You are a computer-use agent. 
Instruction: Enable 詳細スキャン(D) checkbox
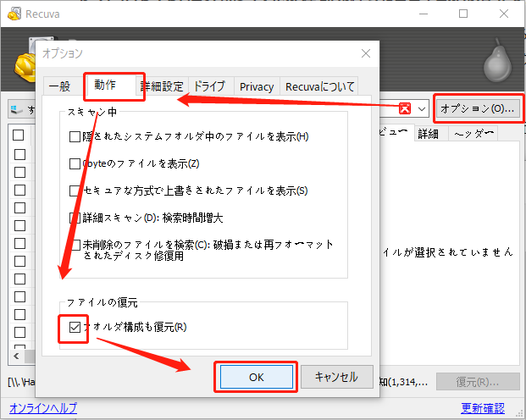point(75,218)
